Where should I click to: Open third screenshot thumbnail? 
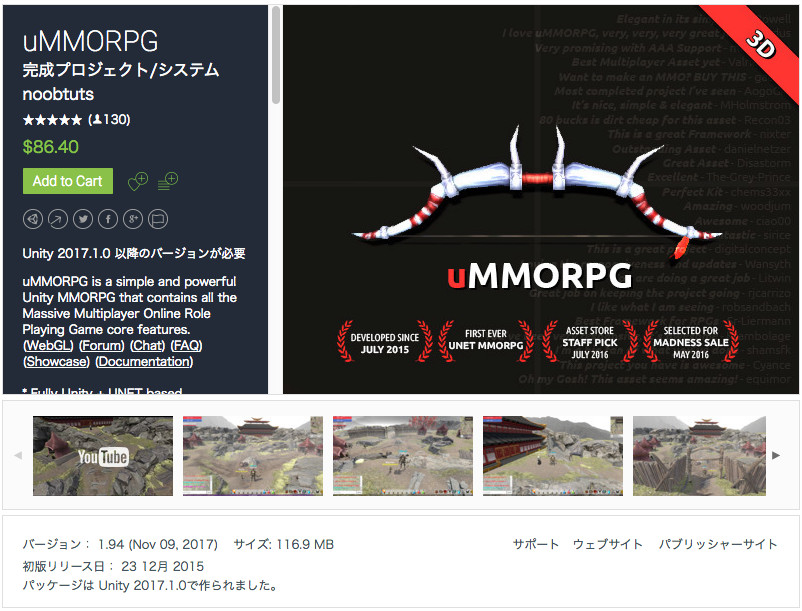(403, 456)
